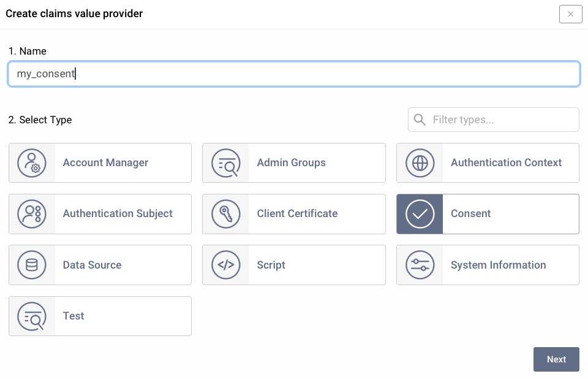588x379 pixels.
Task: Click the Account Manager gear-person icon
Action: point(32,163)
